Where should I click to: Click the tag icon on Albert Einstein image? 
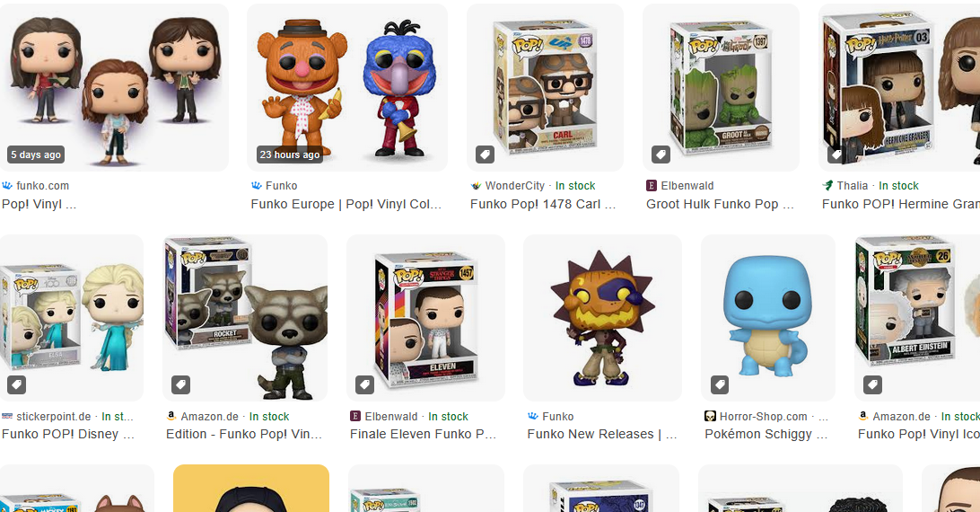pos(873,384)
